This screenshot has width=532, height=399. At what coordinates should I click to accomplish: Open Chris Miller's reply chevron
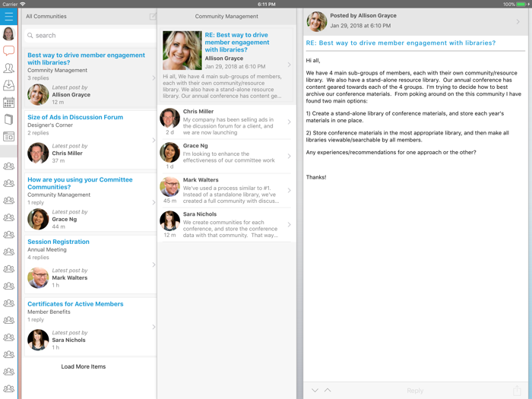click(289, 122)
